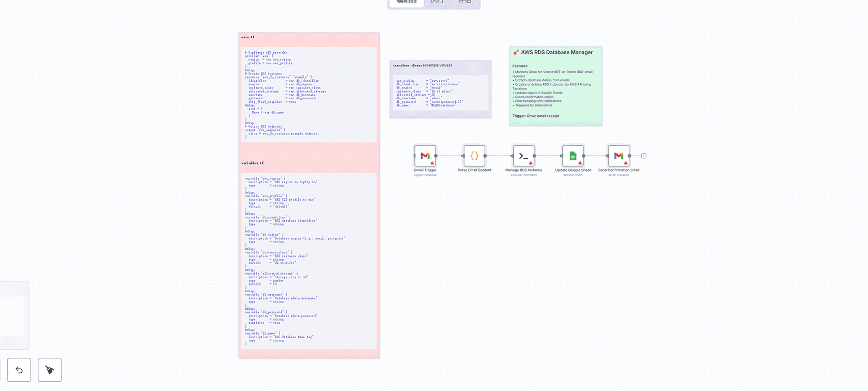The height and width of the screenshot is (391, 868).
Task: Switch to the 编辑器 editor tab
Action: point(406,3)
